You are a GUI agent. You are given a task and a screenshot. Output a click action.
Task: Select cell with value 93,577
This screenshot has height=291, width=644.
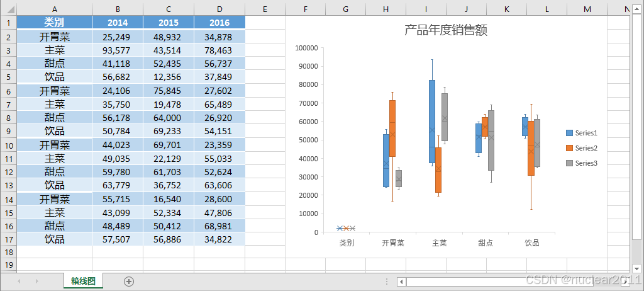tap(118, 50)
